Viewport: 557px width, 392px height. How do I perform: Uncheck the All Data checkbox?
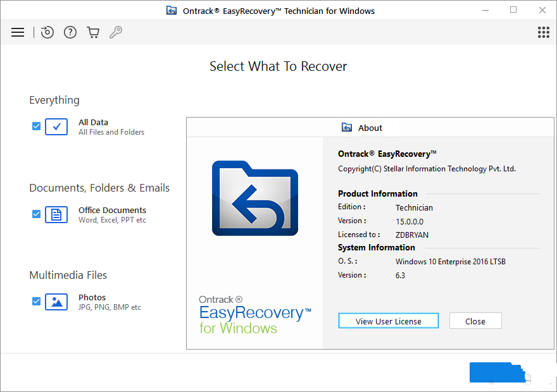pos(36,126)
